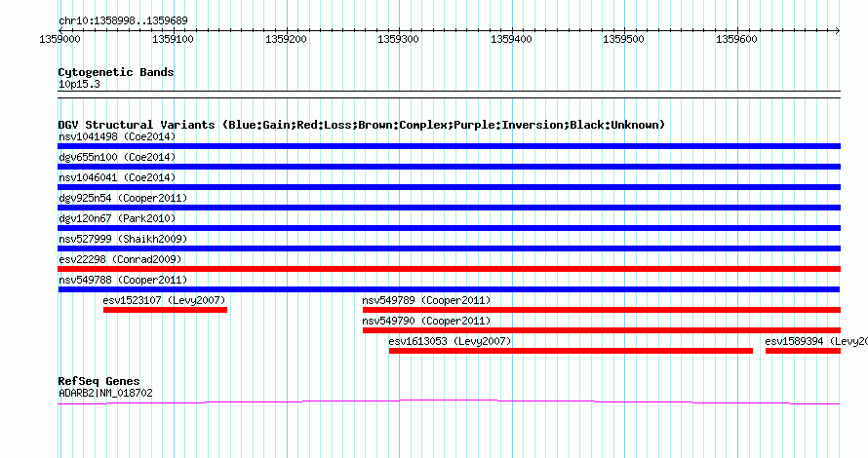Click the esv1523107 (Levy2007) label
Viewport: 868px width, 458px height.
[164, 300]
